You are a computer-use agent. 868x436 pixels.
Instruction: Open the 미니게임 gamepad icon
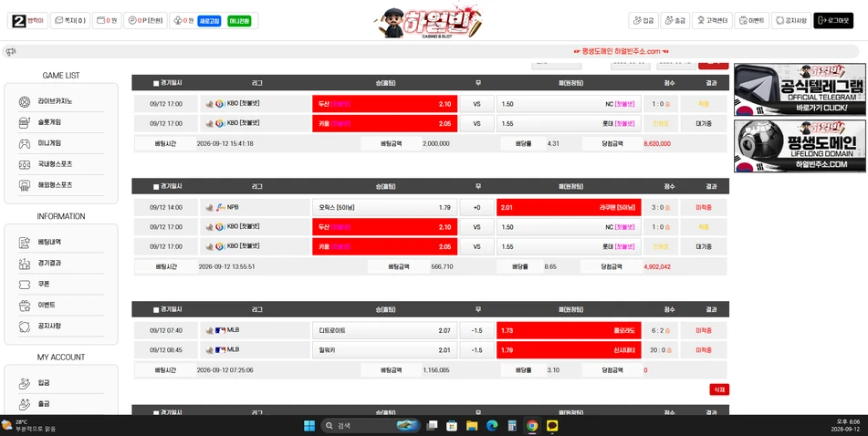25,143
